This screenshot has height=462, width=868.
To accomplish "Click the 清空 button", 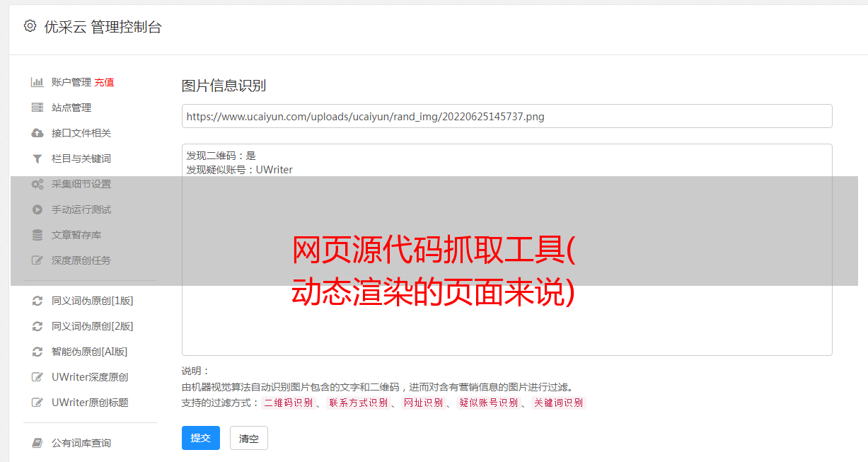I will click(249, 439).
